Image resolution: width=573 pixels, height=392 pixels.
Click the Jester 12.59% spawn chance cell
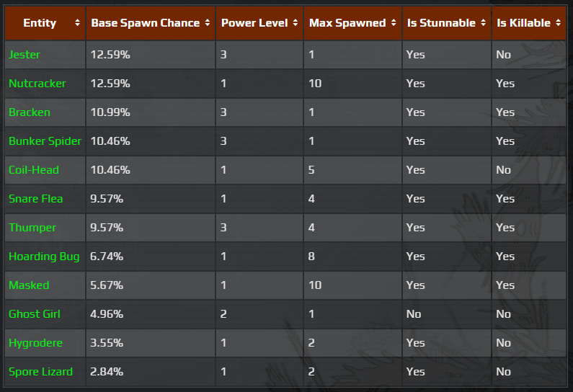(110, 55)
